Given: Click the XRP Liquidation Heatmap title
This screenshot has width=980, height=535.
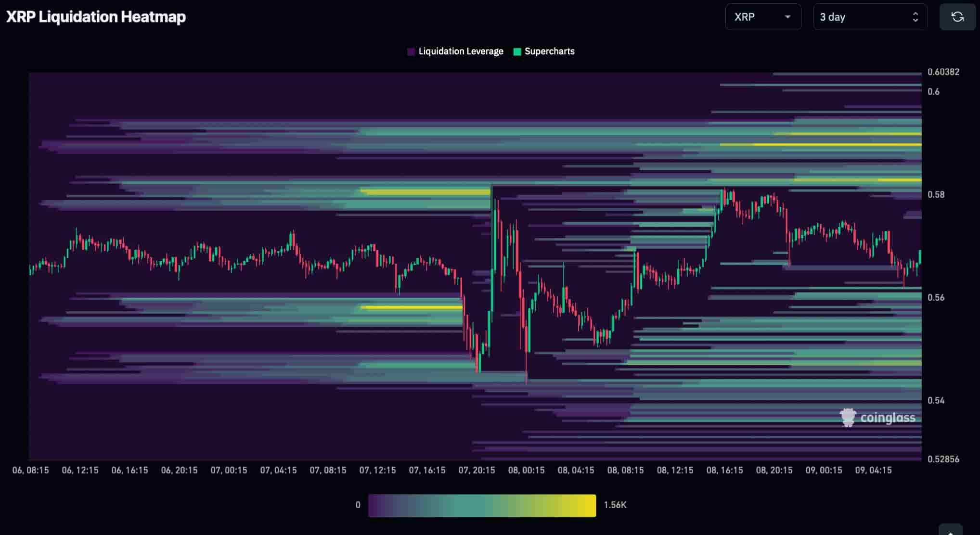Looking at the screenshot, I should pos(95,16).
